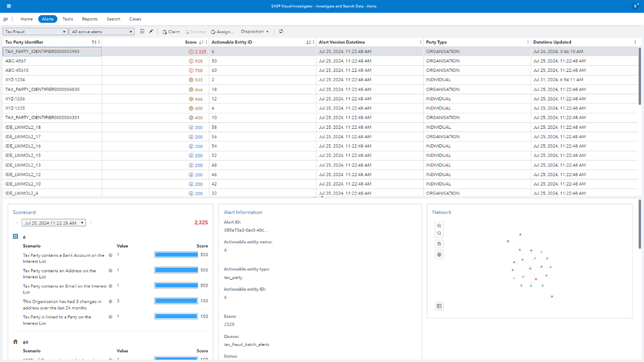Zoom in on the Network diagram
This screenshot has height=362, width=644.
[439, 226]
